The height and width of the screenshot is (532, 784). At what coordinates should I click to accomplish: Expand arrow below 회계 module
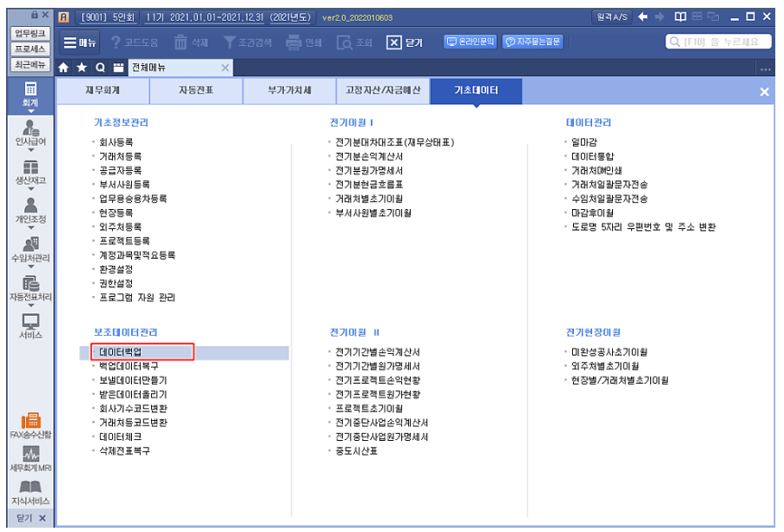click(30, 111)
